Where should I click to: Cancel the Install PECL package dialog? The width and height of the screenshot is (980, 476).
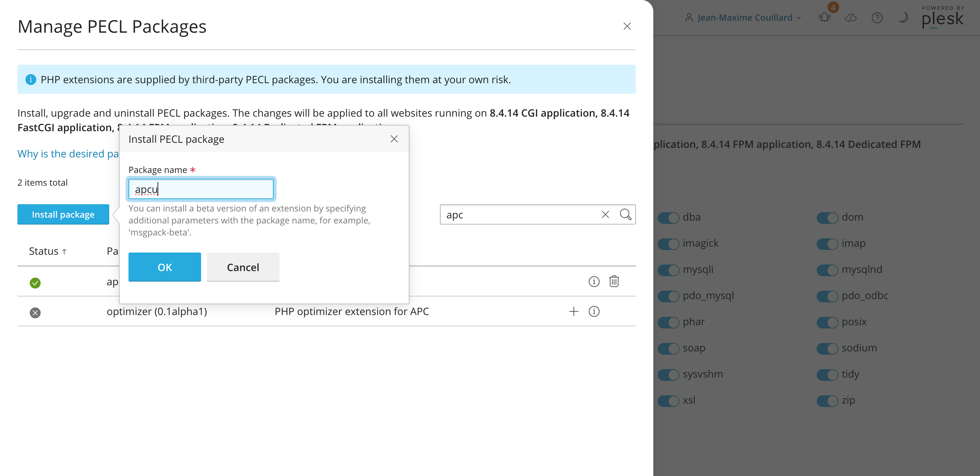[x=243, y=267]
